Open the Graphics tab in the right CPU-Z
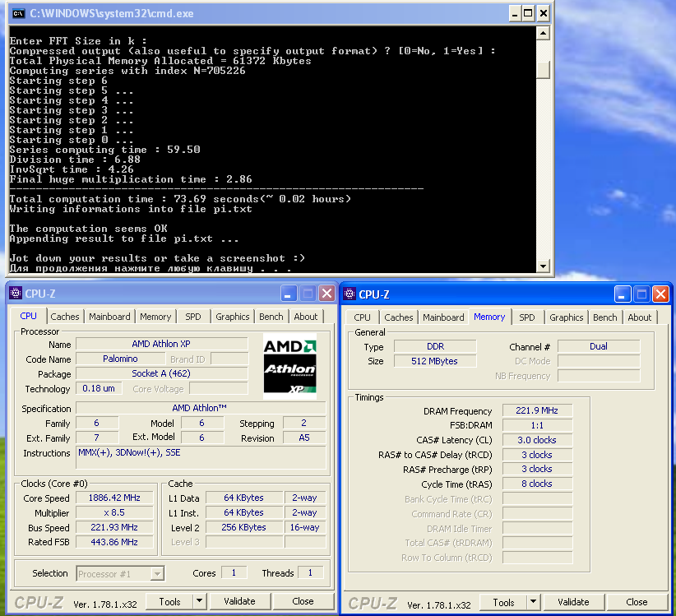Image resolution: width=676 pixels, height=616 pixels. coord(567,317)
